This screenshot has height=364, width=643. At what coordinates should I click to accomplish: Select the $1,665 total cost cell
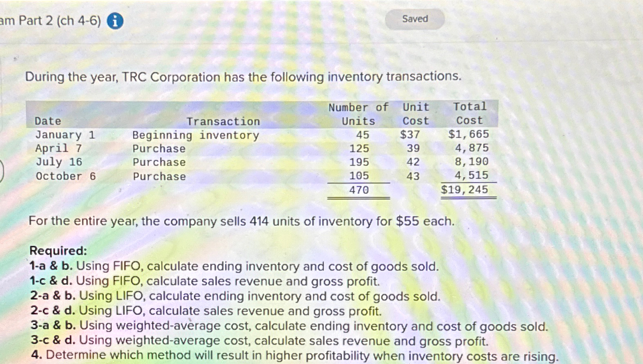(x=468, y=134)
